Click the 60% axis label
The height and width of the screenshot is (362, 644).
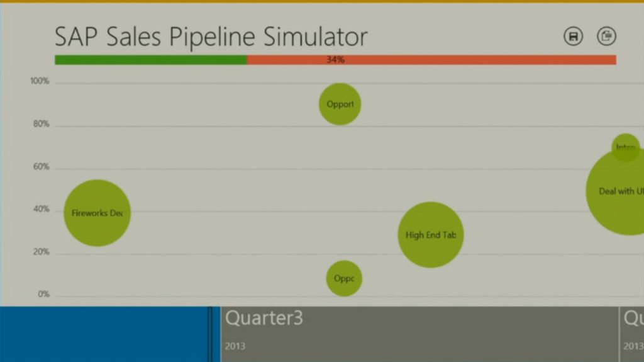[x=41, y=167]
